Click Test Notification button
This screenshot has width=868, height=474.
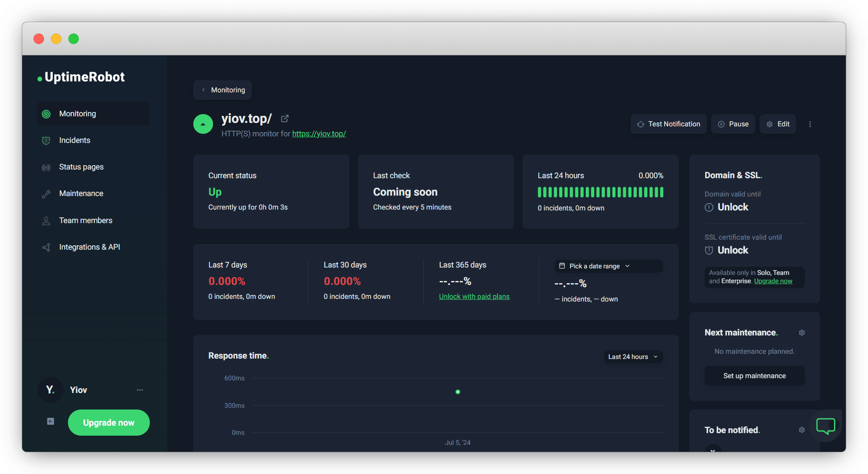669,124
